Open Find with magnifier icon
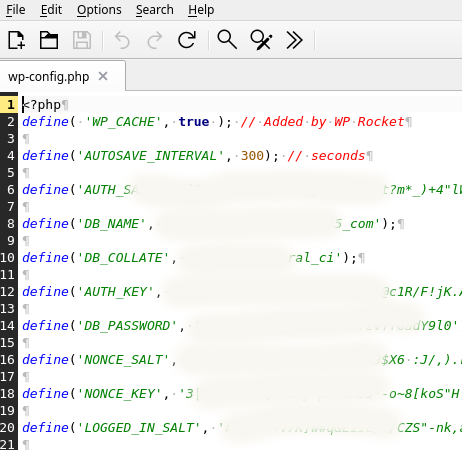The width and height of the screenshot is (462, 450). (227, 40)
